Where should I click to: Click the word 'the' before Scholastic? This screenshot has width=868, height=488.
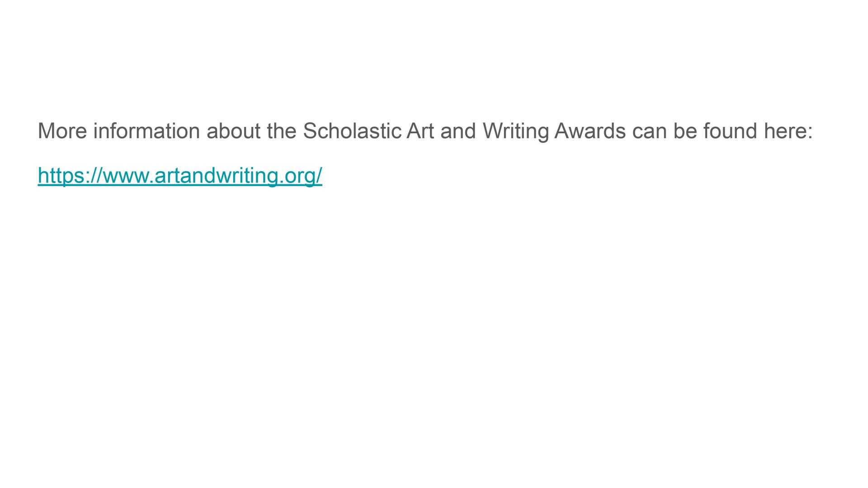(282, 131)
